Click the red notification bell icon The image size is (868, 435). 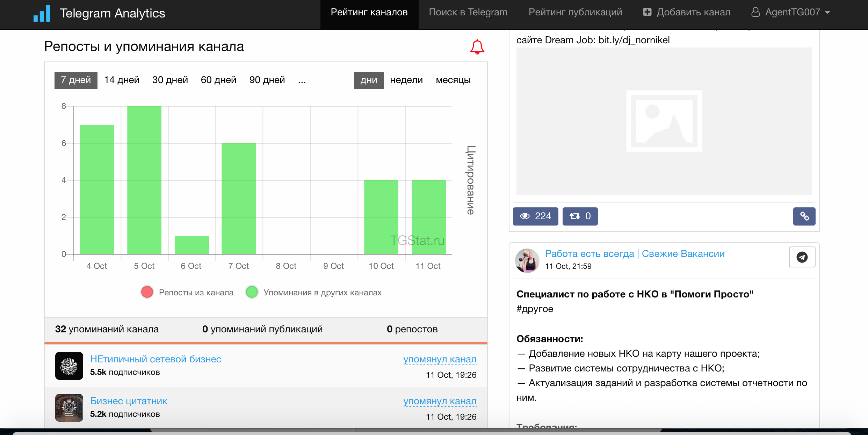click(x=477, y=47)
